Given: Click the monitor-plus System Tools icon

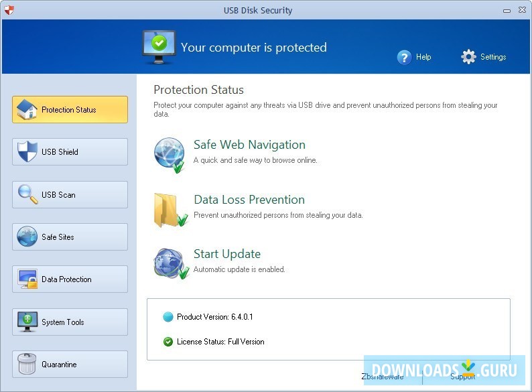Looking at the screenshot, I should (x=27, y=322).
